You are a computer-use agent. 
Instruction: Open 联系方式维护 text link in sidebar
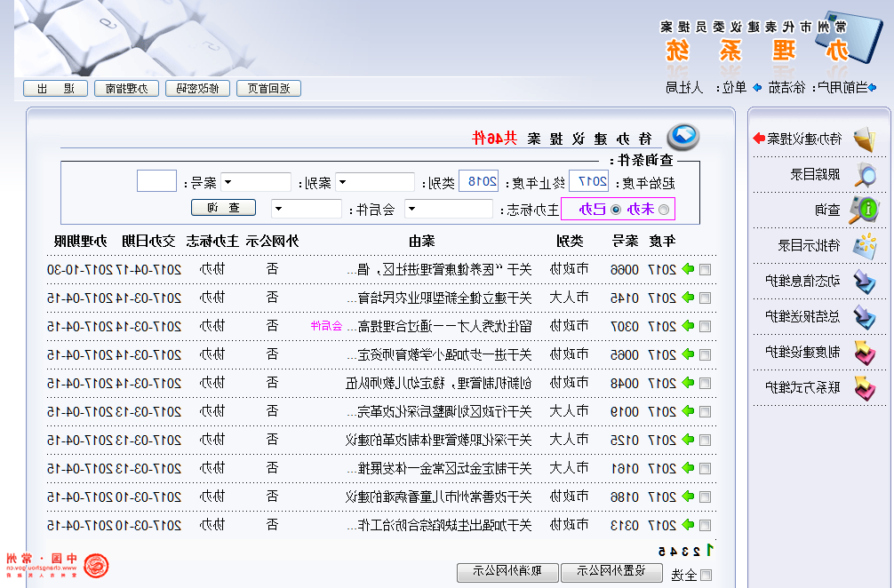tap(802, 388)
